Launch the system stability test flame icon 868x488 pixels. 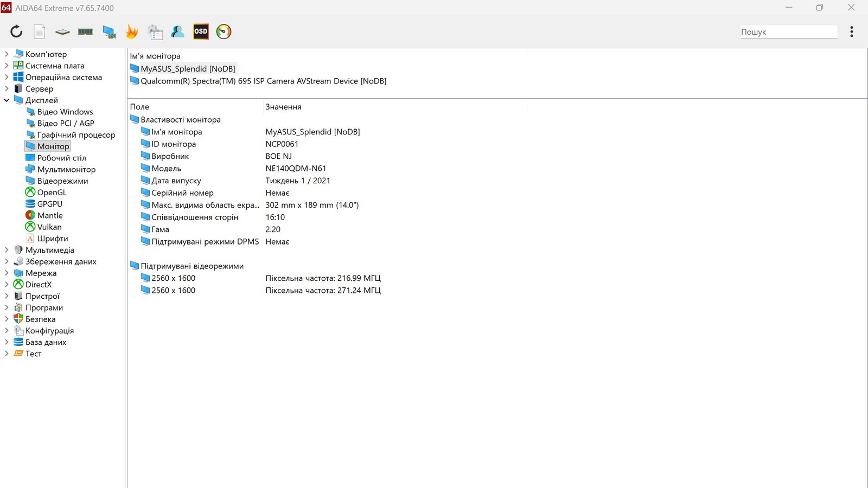point(132,31)
